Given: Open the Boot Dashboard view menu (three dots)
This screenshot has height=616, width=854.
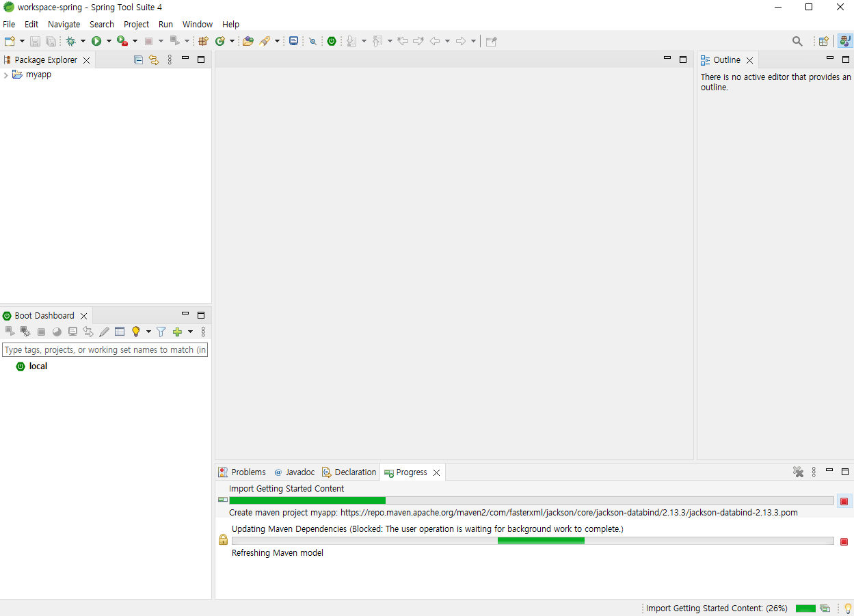Looking at the screenshot, I should [x=203, y=332].
